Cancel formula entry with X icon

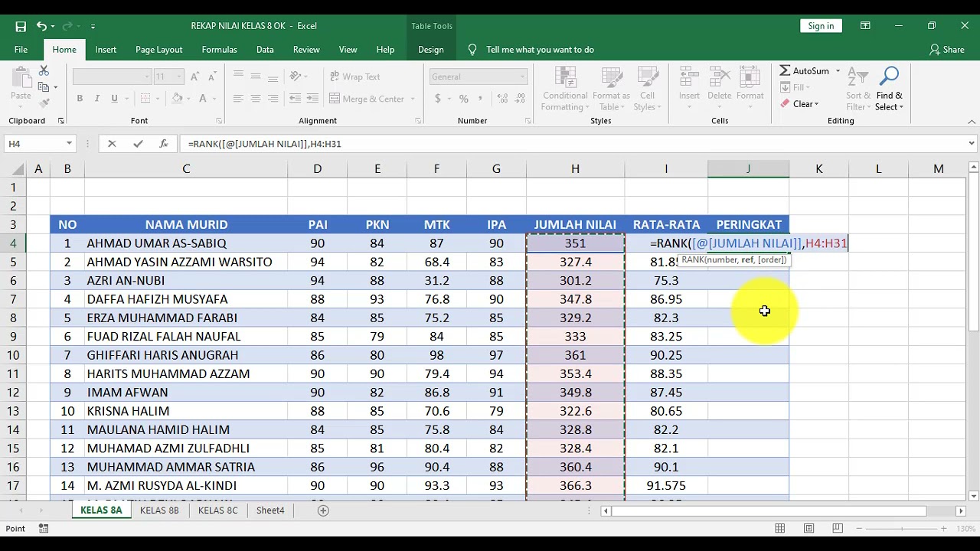pyautogui.click(x=112, y=143)
